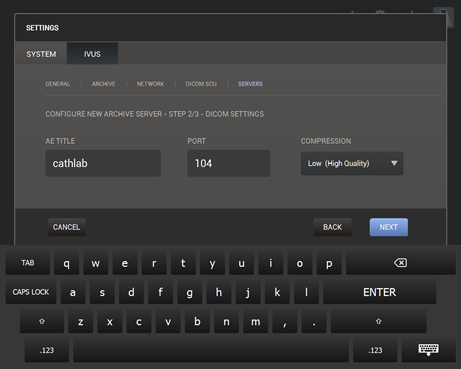Image resolution: width=461 pixels, height=369 pixels.
Task: Tap the t key
Action: (183, 263)
